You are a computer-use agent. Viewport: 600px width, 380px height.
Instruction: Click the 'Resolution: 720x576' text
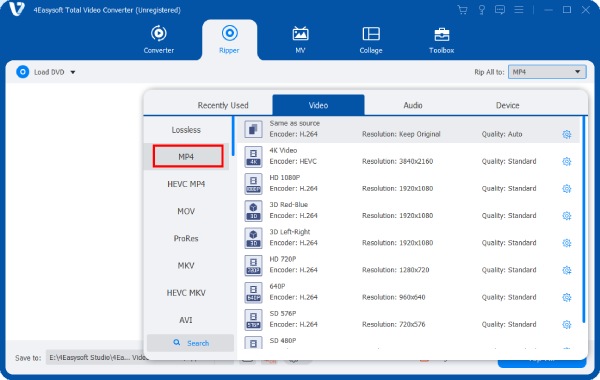click(394, 325)
